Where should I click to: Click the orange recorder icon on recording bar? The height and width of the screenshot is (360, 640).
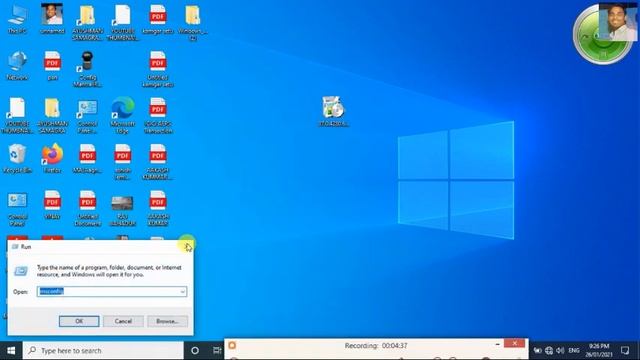pos(232,345)
